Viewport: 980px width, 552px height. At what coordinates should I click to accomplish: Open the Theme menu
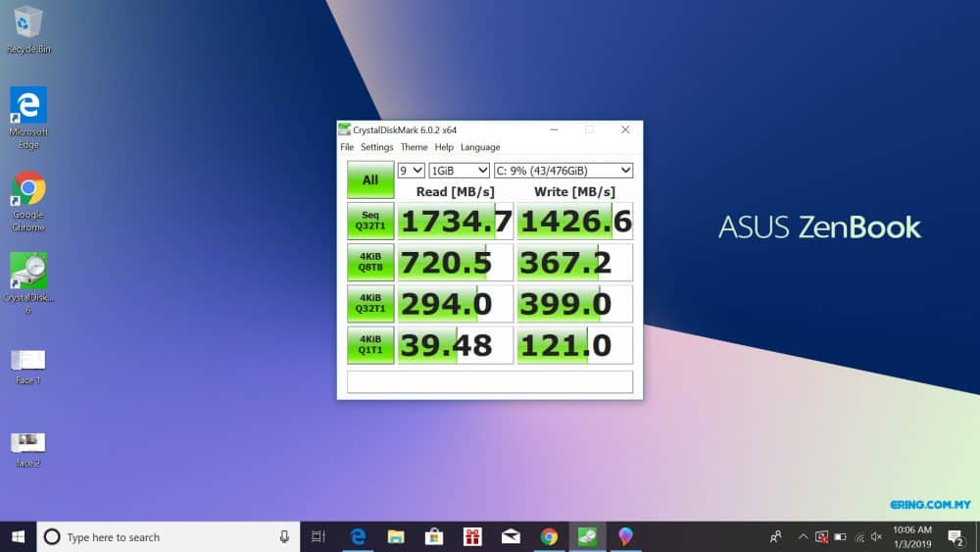[x=414, y=147]
